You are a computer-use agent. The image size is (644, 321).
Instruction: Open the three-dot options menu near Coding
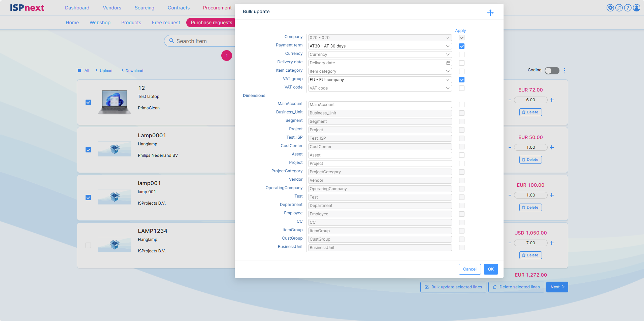tap(565, 71)
